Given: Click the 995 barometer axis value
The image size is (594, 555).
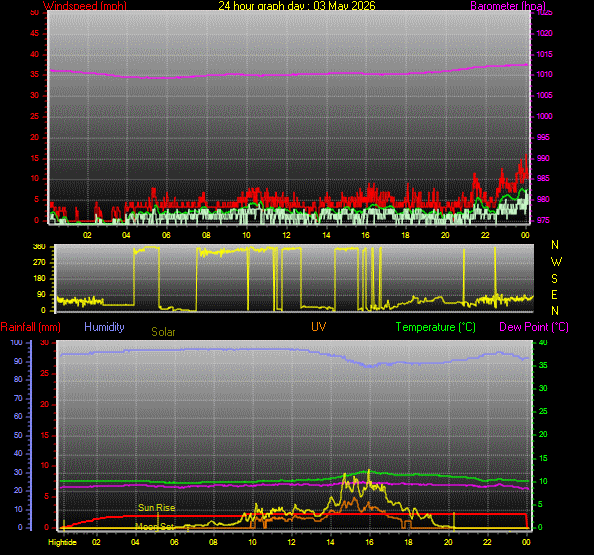Looking at the screenshot, I should pyautogui.click(x=543, y=137).
